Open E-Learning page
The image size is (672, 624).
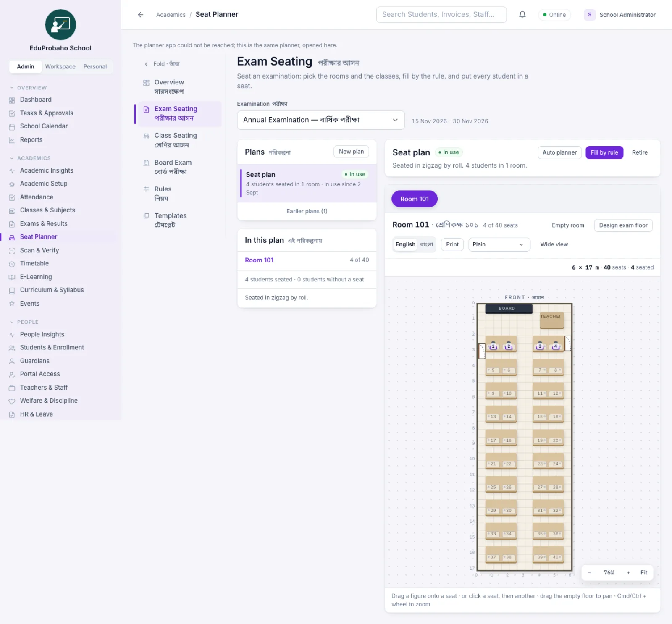(x=36, y=277)
